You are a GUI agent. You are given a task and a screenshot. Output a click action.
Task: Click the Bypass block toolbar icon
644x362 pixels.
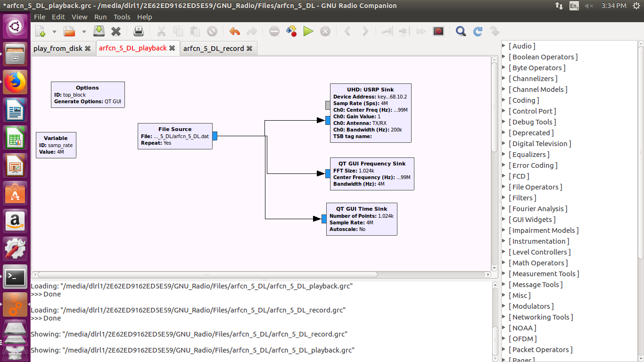pyautogui.click(x=421, y=32)
